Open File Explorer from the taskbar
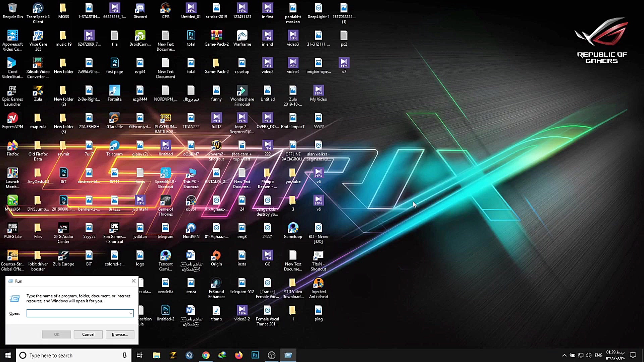This screenshot has height=362, width=644. (x=156, y=355)
